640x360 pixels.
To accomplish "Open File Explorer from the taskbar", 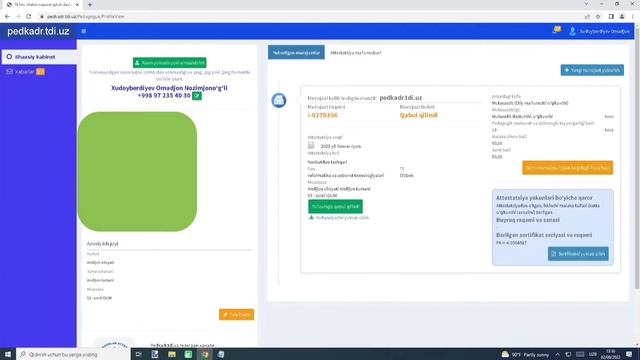I will coord(172,354).
